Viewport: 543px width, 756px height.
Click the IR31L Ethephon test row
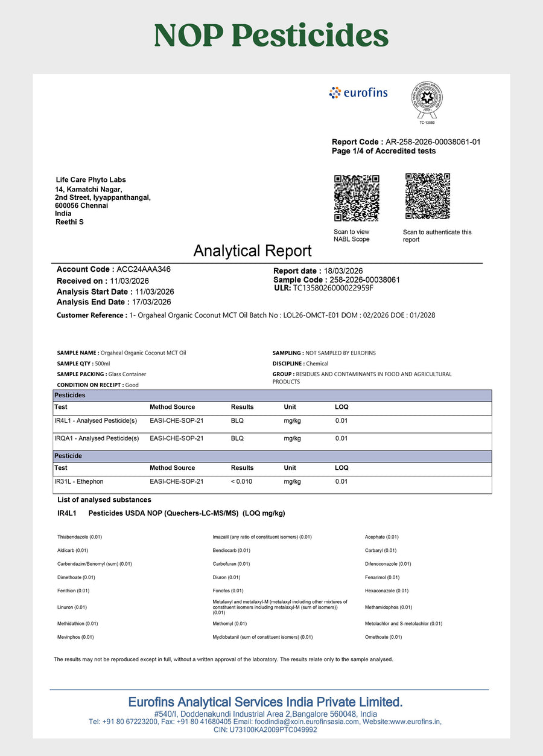[272, 482]
